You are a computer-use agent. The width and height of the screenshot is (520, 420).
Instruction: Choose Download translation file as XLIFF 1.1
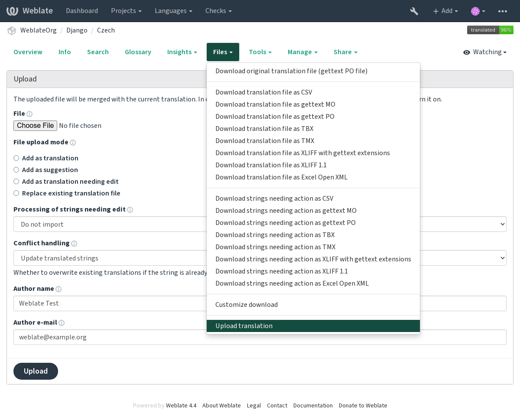(313, 165)
